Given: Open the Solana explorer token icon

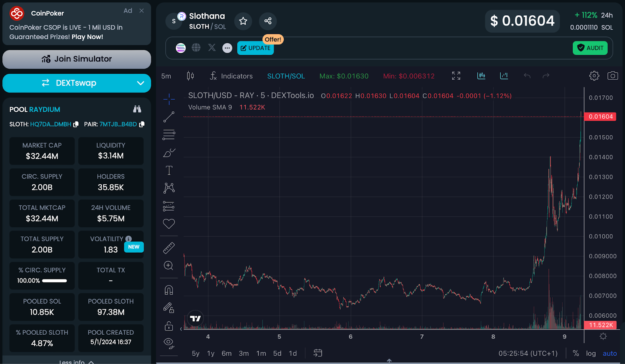Looking at the screenshot, I should click(x=180, y=48).
